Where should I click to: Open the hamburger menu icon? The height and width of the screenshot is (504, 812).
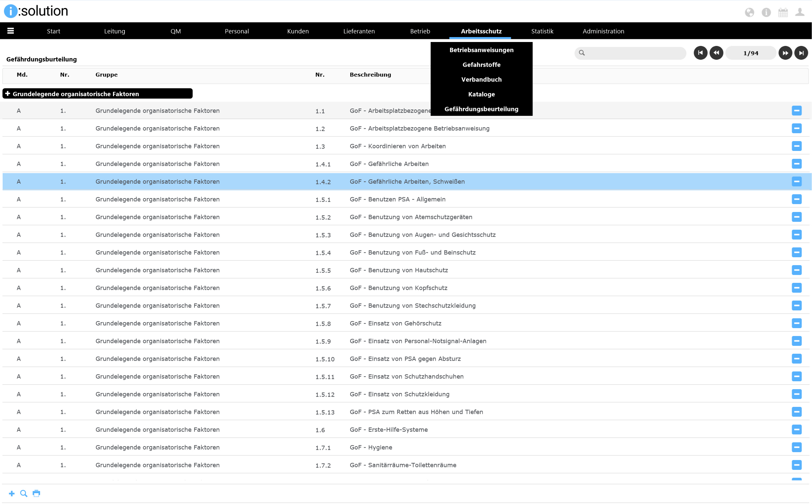point(10,31)
